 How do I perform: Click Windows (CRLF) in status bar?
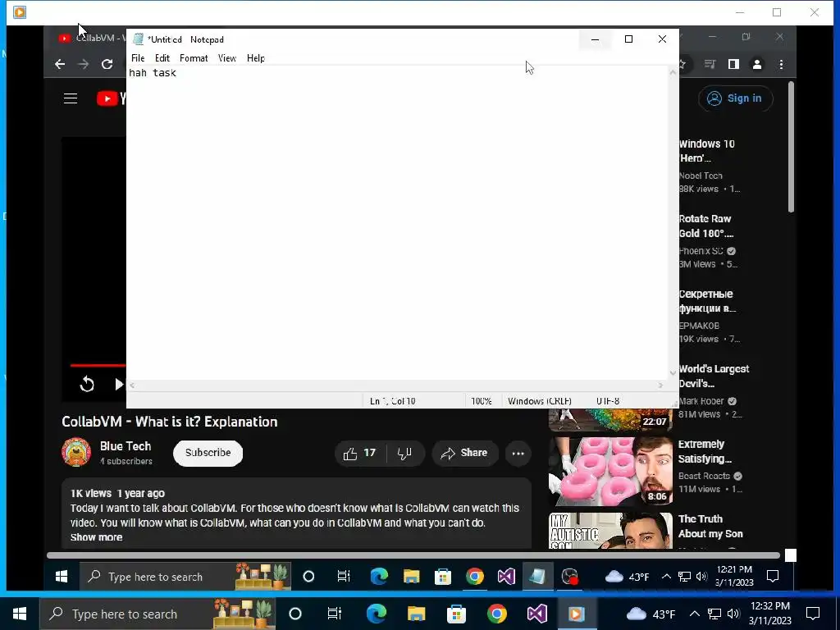540,401
